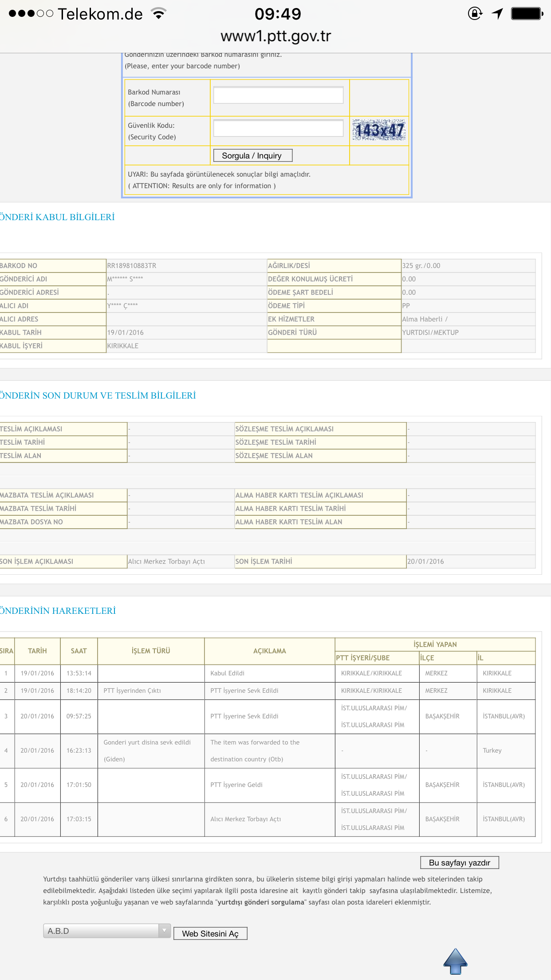
Task: Select kabul işyeri value KIRIKKALE
Action: (x=123, y=346)
